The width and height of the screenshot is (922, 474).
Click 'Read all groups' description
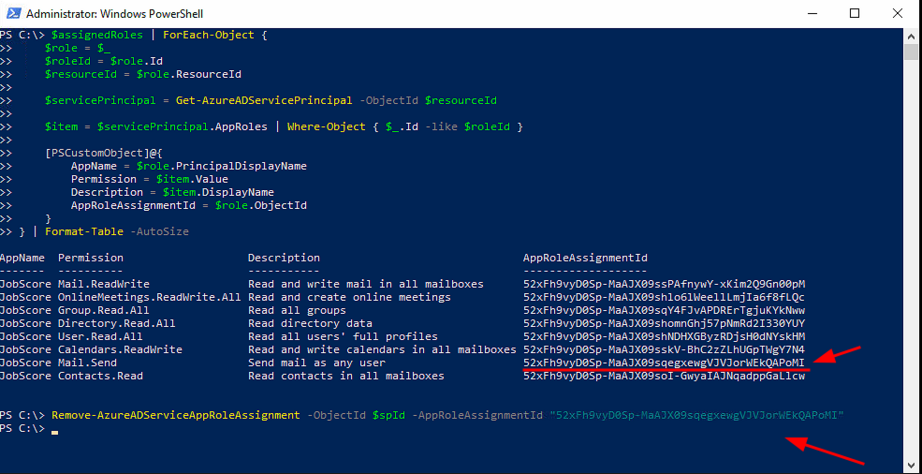(296, 310)
